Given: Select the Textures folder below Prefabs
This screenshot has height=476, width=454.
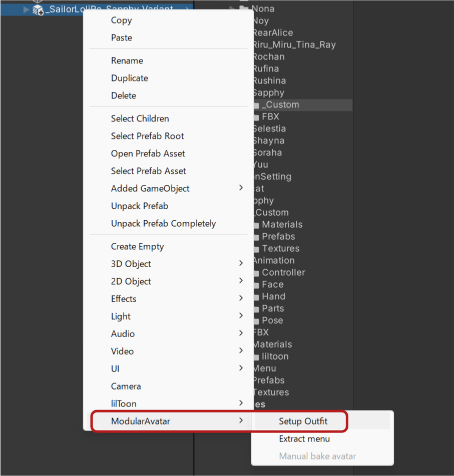Looking at the screenshot, I should (x=280, y=248).
